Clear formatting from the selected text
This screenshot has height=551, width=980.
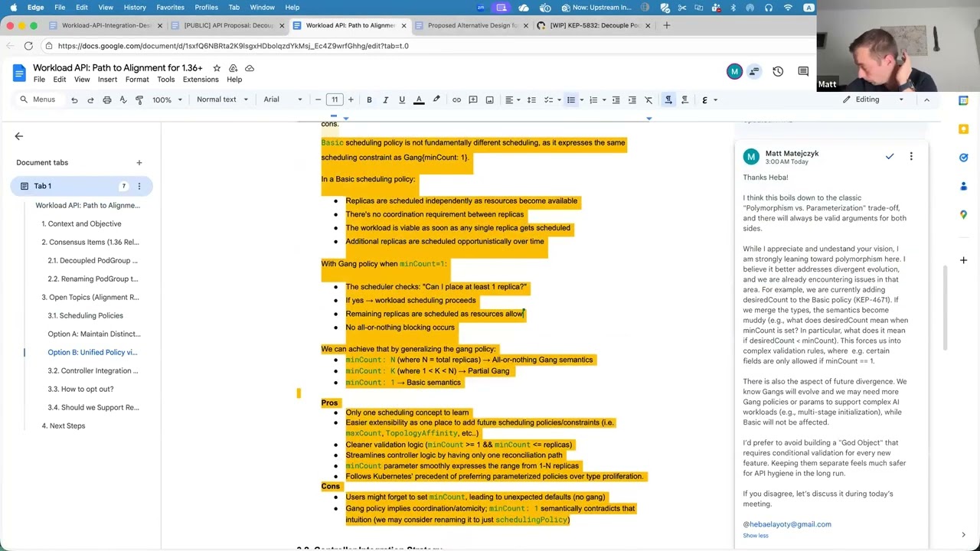648,99
